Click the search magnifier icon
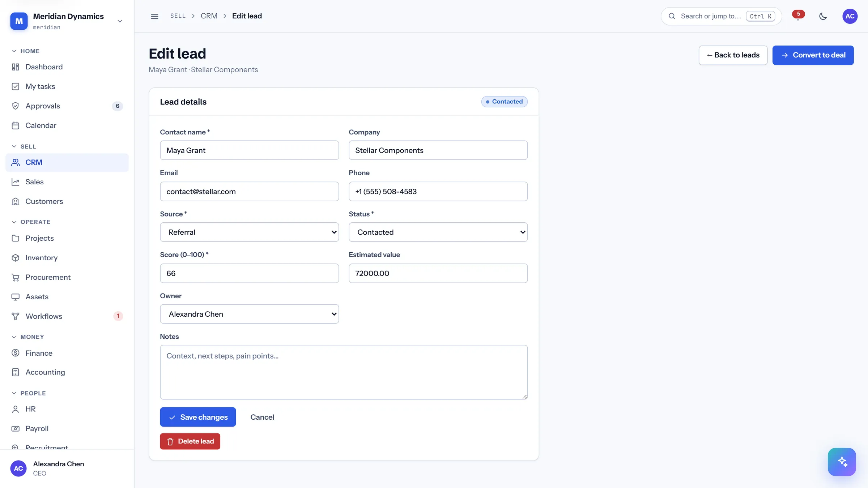Image resolution: width=868 pixels, height=488 pixels. pos(672,16)
